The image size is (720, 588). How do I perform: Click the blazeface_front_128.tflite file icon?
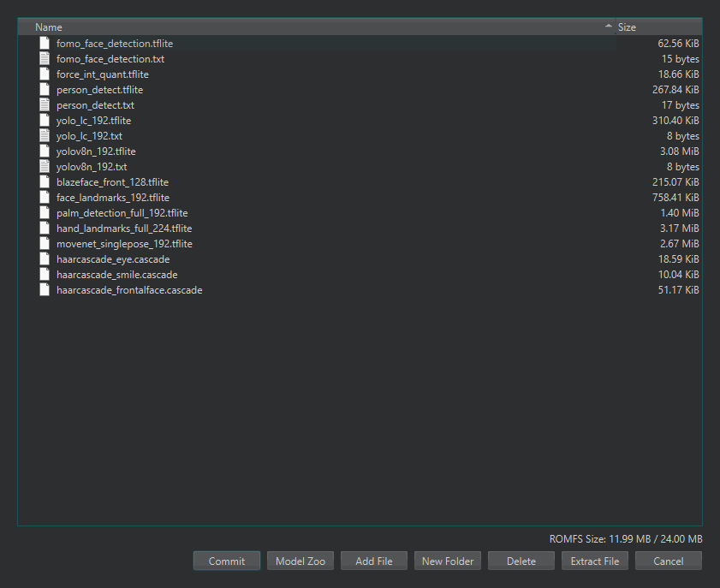click(x=45, y=182)
